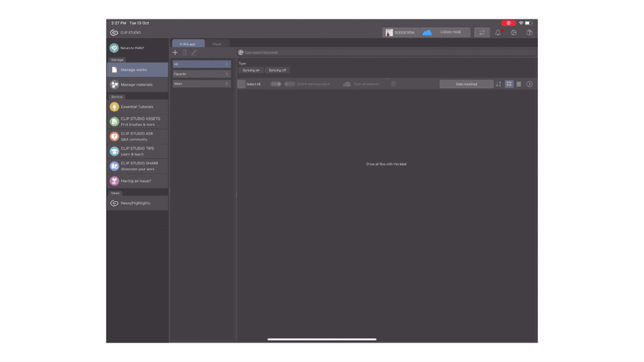Open CLIP STUDIO TIPS
Screen dimensions: 644x362
138,151
